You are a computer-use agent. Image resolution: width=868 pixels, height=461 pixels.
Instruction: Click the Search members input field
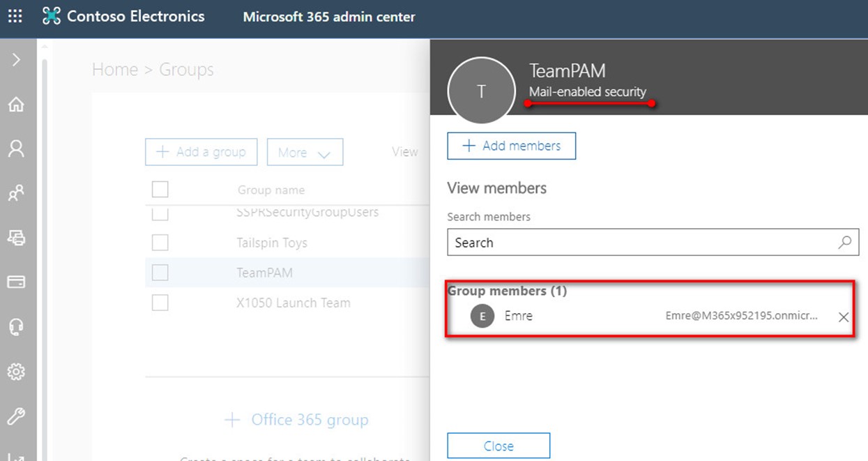click(x=653, y=243)
